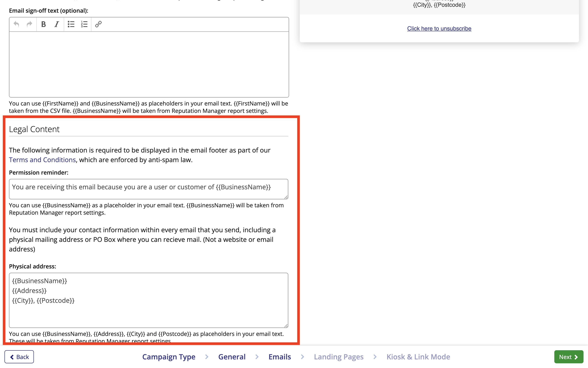Jump to the General step
This screenshot has width=588, height=368.
pos(232,357)
